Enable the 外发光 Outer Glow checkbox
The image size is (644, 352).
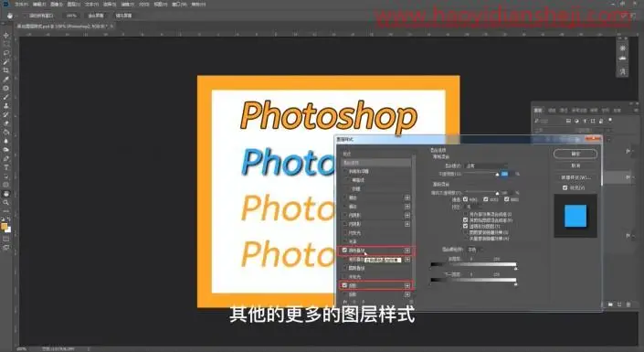(x=344, y=277)
